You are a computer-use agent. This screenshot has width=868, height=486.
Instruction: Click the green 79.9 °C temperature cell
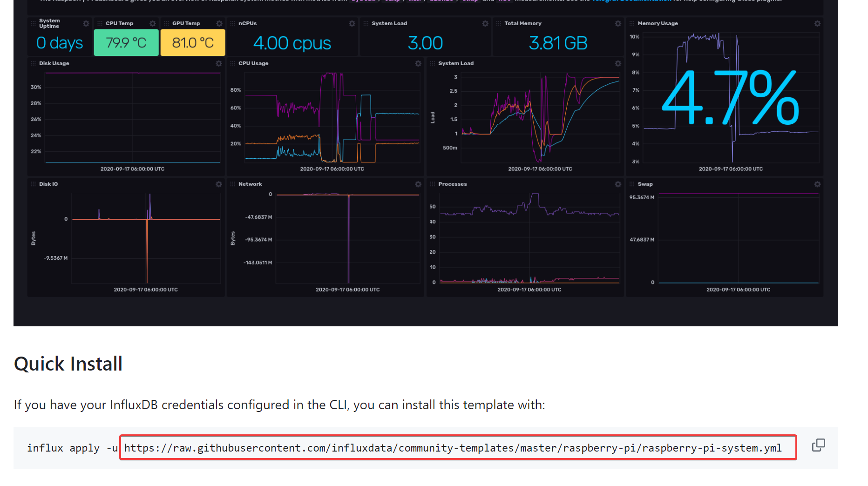pos(126,43)
